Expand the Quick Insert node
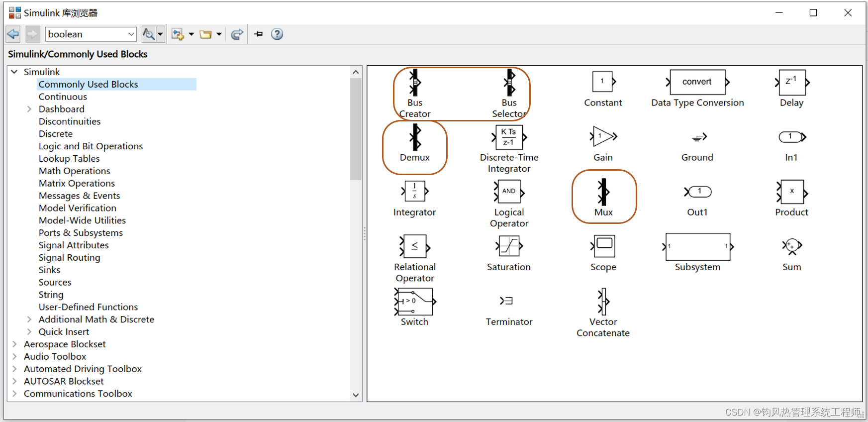The width and height of the screenshot is (868, 422). click(29, 332)
